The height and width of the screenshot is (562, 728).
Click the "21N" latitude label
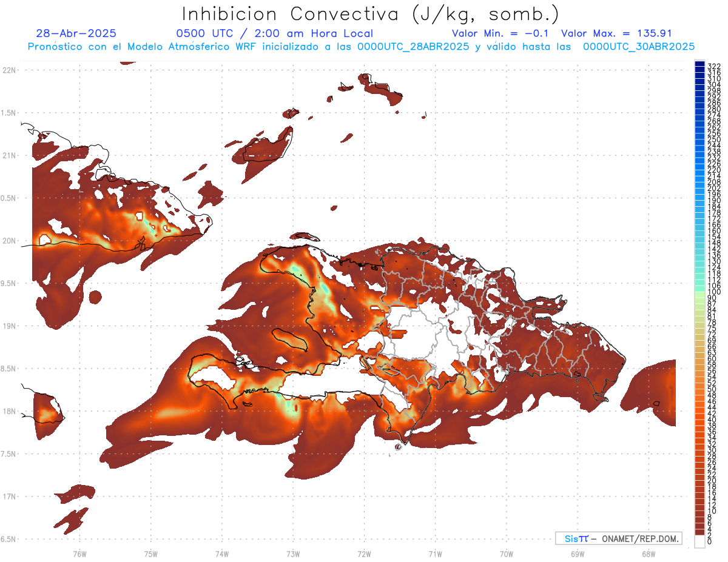click(x=9, y=155)
